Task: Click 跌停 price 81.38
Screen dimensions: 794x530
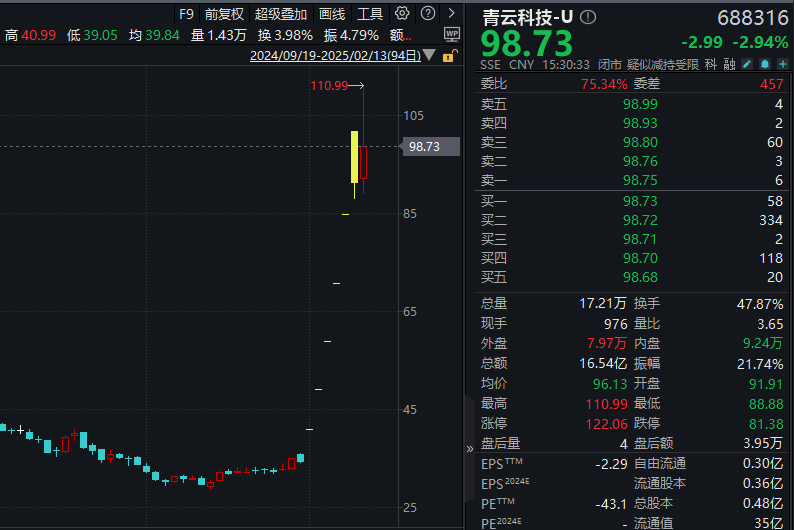Action: point(766,424)
